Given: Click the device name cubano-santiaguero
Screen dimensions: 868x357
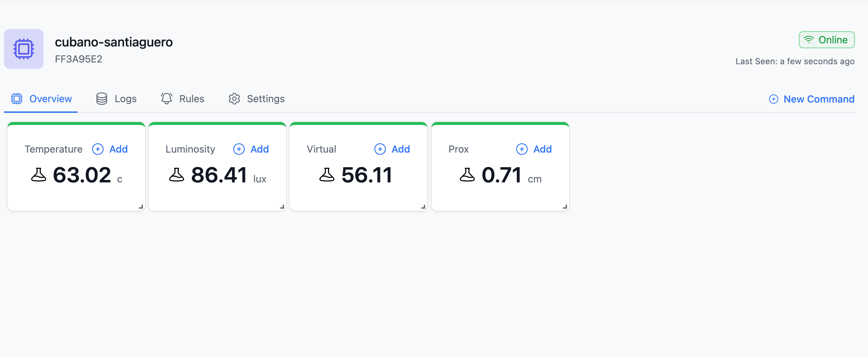Looking at the screenshot, I should 114,42.
